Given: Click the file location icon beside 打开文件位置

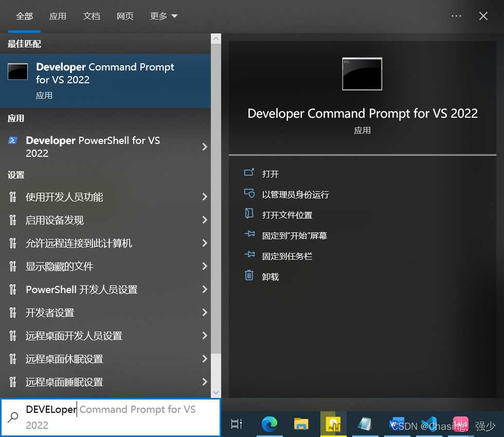Looking at the screenshot, I should click(x=249, y=213).
